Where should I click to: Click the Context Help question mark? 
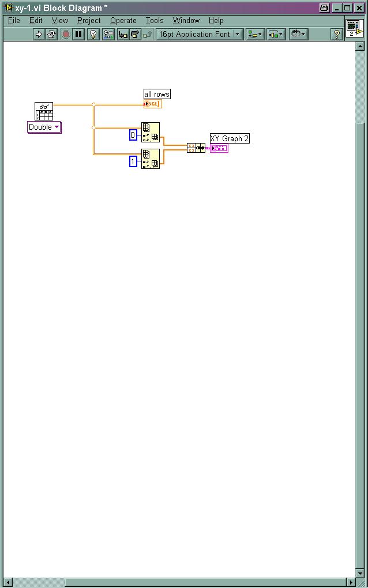tap(336, 35)
